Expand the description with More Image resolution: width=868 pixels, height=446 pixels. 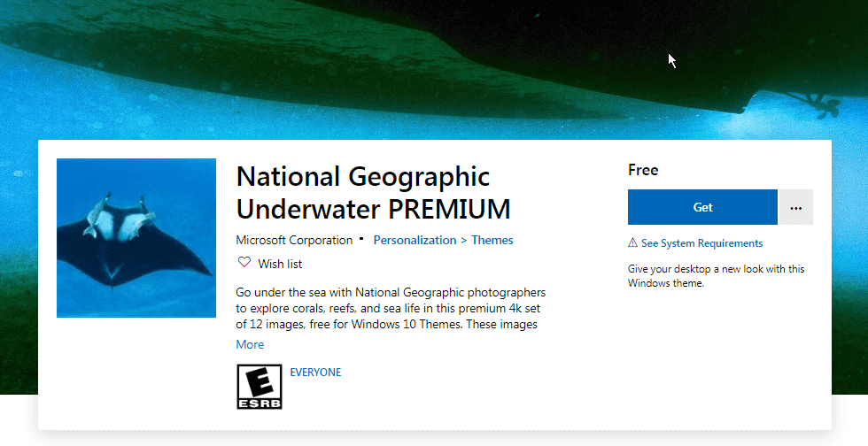250,344
